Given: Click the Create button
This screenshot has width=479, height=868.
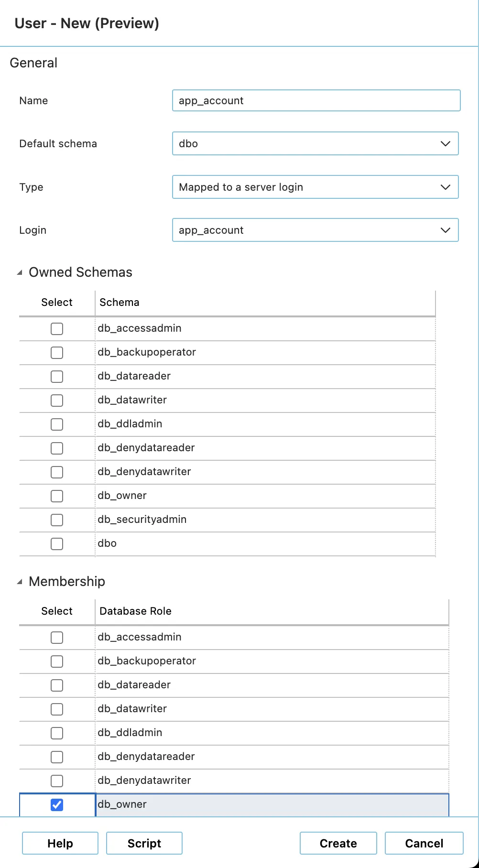Looking at the screenshot, I should click(x=338, y=843).
